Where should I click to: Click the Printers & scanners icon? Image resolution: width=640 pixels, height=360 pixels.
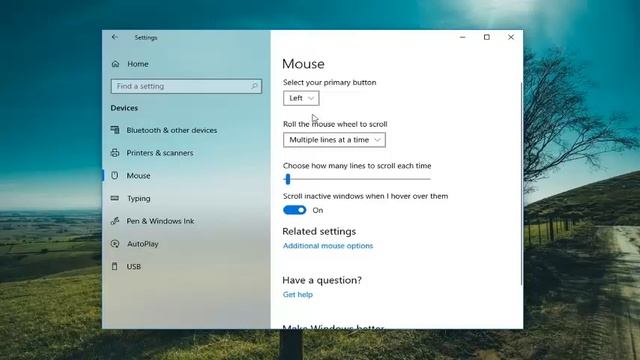(115, 153)
